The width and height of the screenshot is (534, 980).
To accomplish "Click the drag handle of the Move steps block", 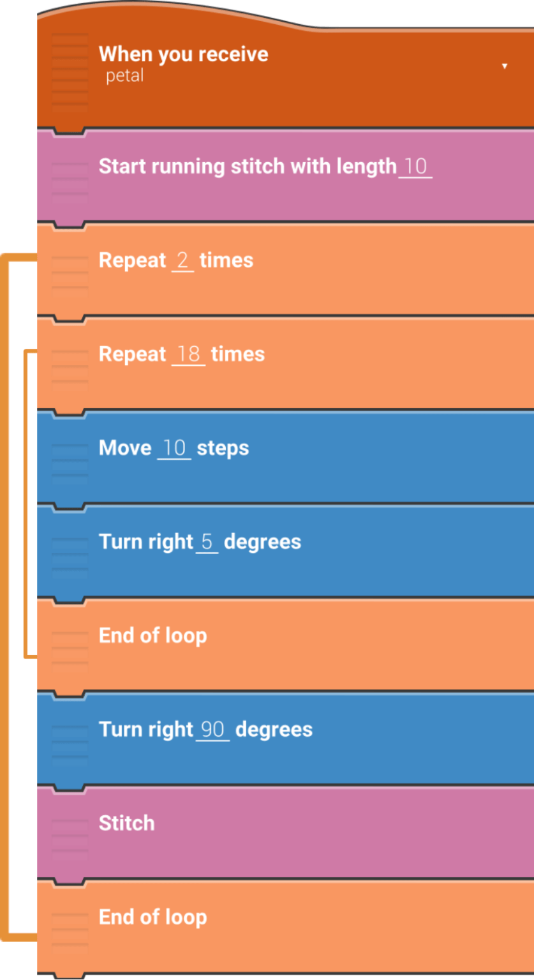I will click(x=70, y=458).
